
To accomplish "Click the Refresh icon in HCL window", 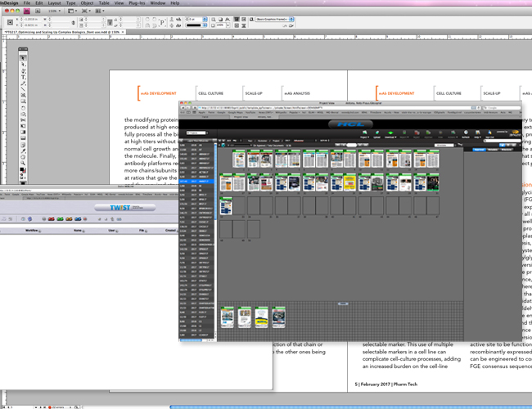I will click(x=466, y=134).
